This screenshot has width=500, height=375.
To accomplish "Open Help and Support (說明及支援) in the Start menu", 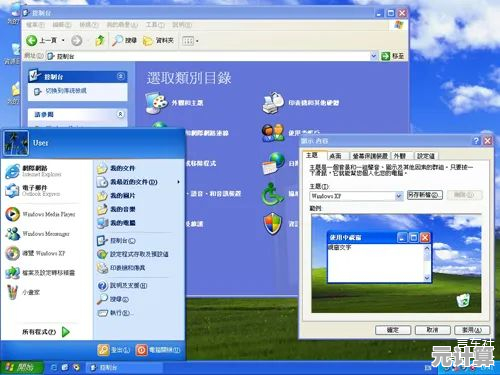I will pyautogui.click(x=122, y=285).
